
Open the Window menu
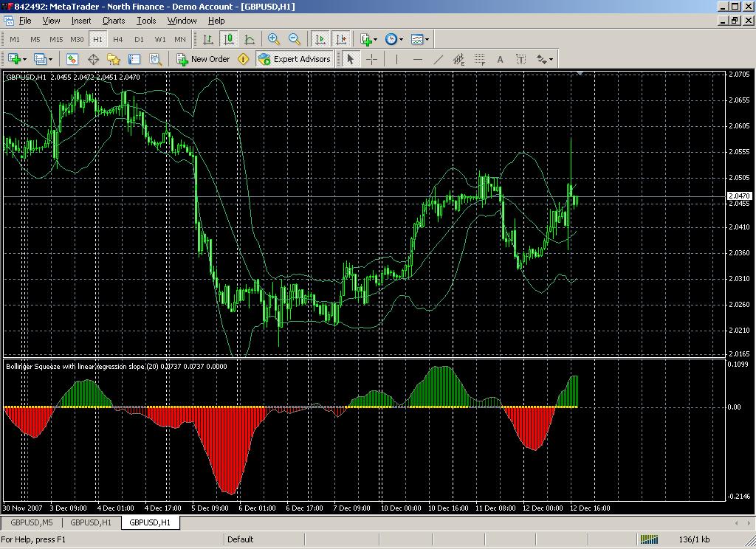pos(182,21)
